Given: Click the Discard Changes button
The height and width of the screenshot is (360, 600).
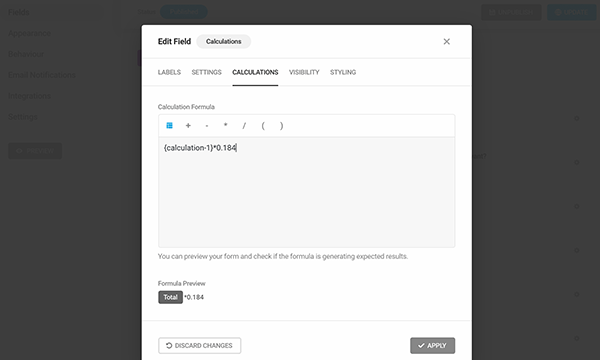Looking at the screenshot, I should [199, 345].
